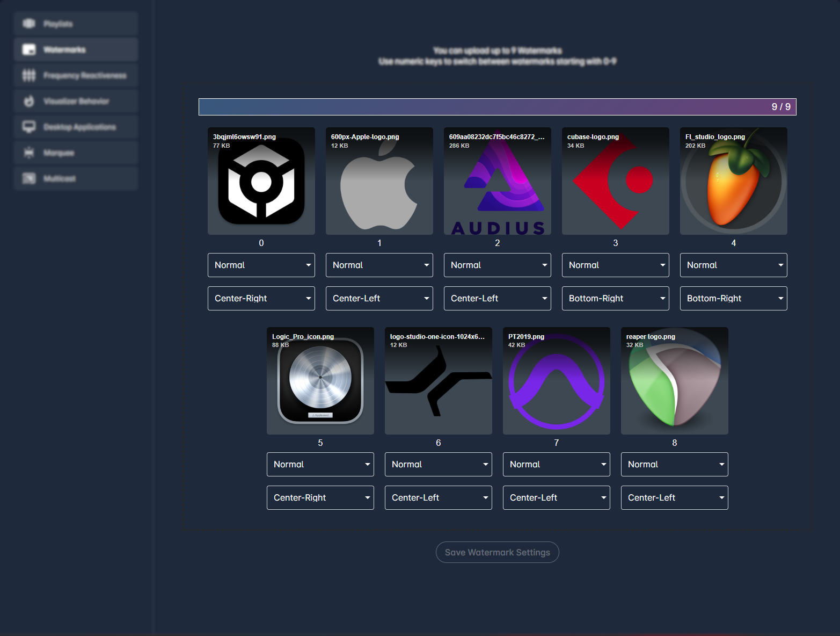The height and width of the screenshot is (636, 840).
Task: Open the Center-Left position dropdown for watermark 8
Action: [674, 497]
